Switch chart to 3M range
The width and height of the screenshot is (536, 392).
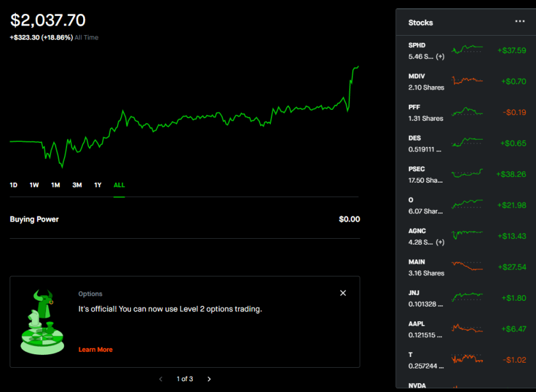tap(77, 185)
